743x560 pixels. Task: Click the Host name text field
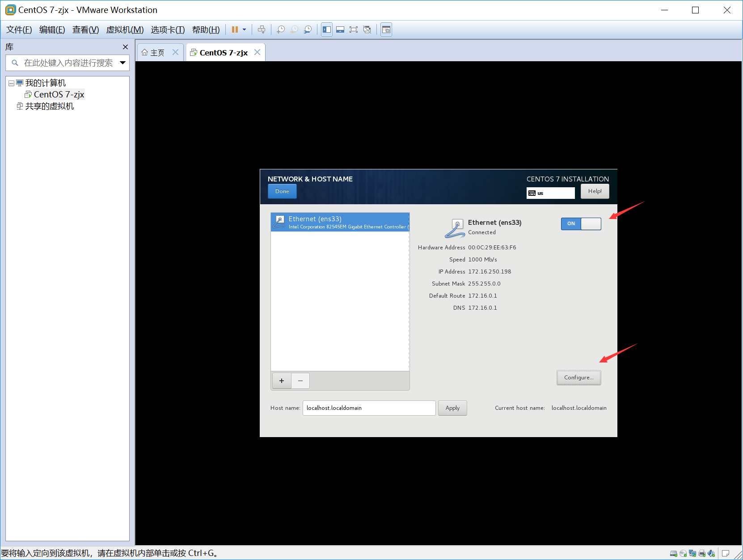(x=369, y=408)
